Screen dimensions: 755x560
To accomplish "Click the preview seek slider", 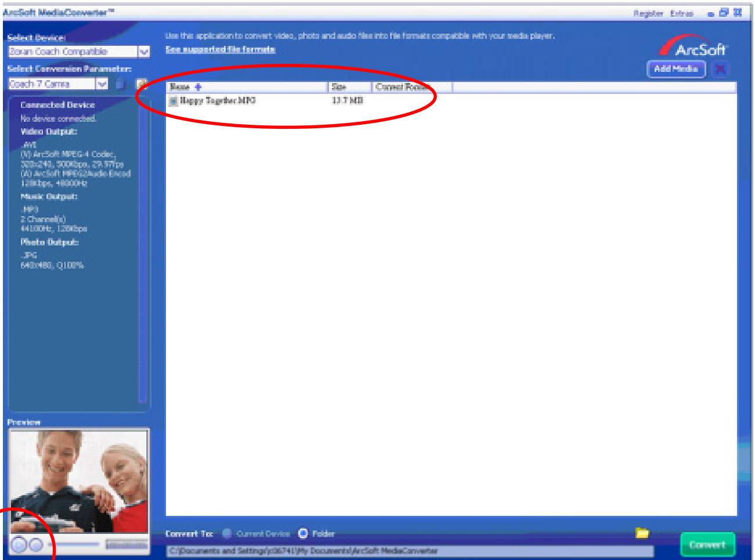I will click(x=74, y=545).
